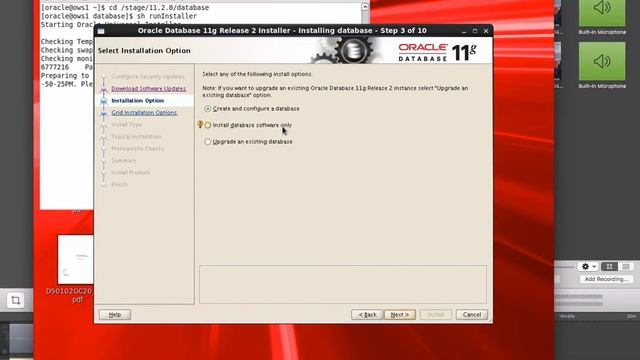This screenshot has width=640, height=360.
Task: Click the lightbulb hint icon beside install option
Action: tap(200, 124)
